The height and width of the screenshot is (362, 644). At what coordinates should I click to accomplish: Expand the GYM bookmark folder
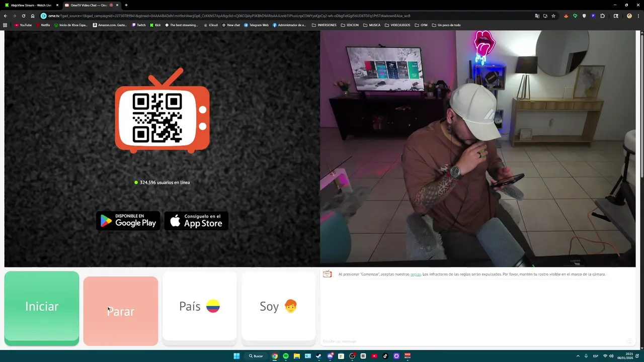click(x=421, y=25)
